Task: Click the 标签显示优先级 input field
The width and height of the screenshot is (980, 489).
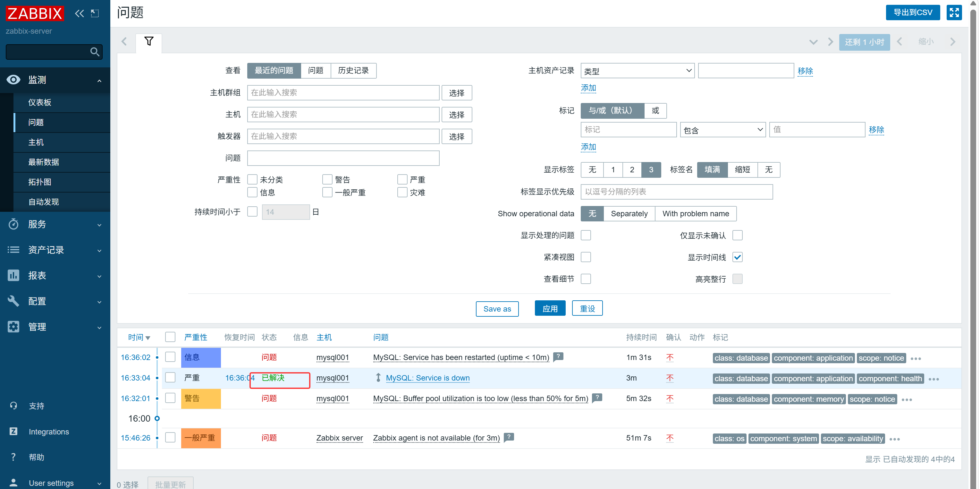Action: 677,192
